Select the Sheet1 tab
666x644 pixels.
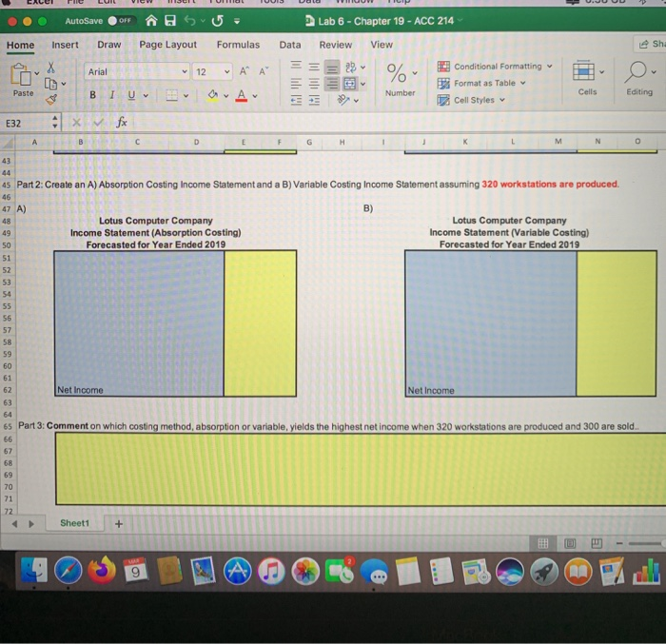75,523
